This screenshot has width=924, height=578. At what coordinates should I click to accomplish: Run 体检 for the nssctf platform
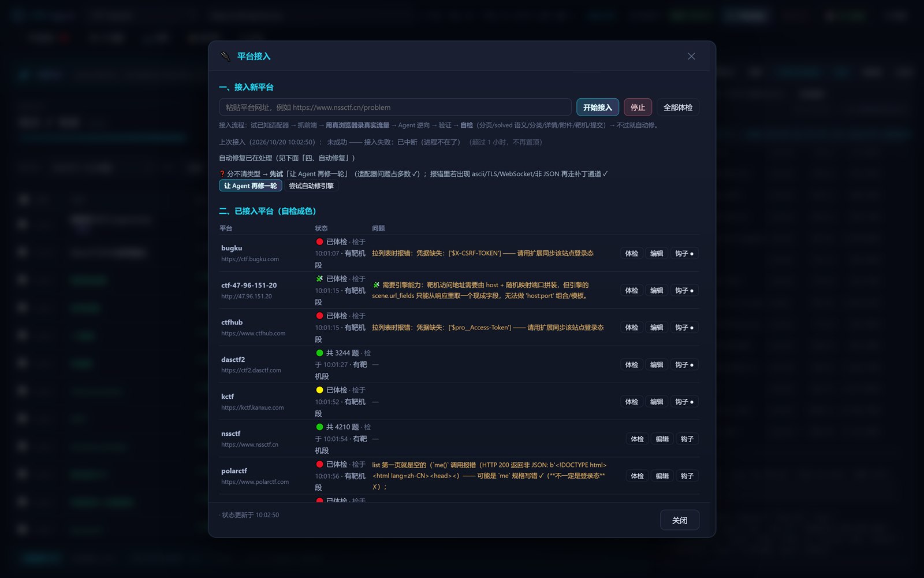click(x=637, y=439)
